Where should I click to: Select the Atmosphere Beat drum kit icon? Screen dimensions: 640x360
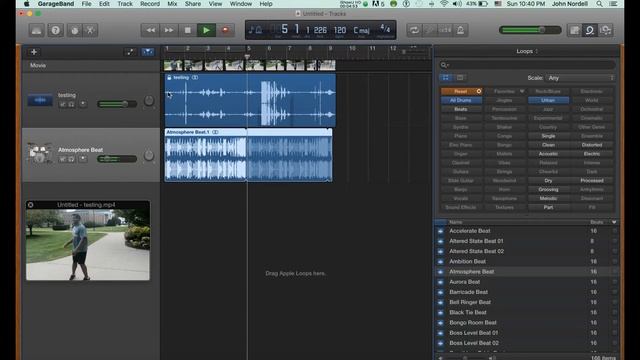(39, 153)
